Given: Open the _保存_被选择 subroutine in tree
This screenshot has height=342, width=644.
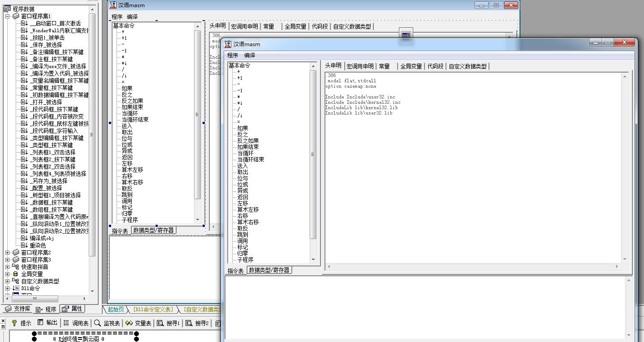Looking at the screenshot, I should 46,45.
